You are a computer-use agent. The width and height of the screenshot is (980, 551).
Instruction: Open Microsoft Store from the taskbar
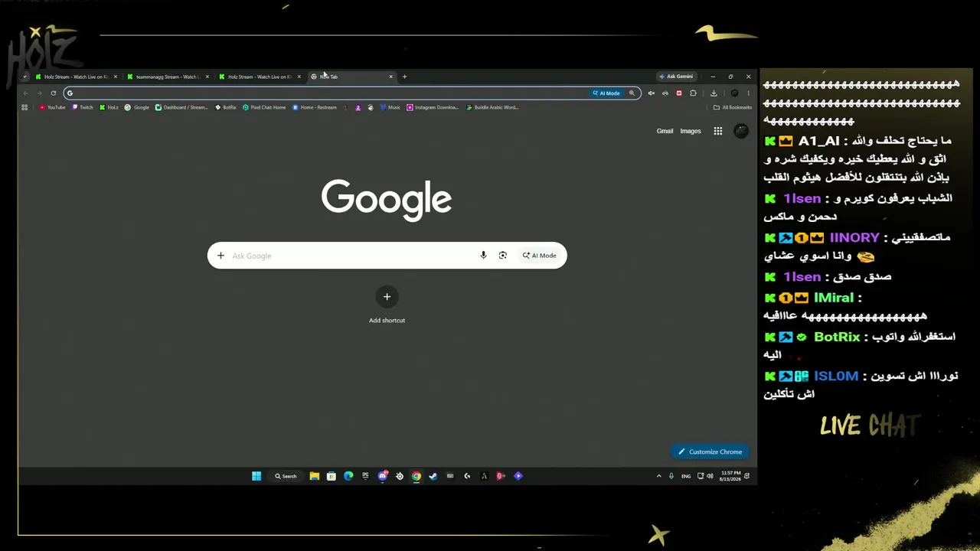[331, 476]
